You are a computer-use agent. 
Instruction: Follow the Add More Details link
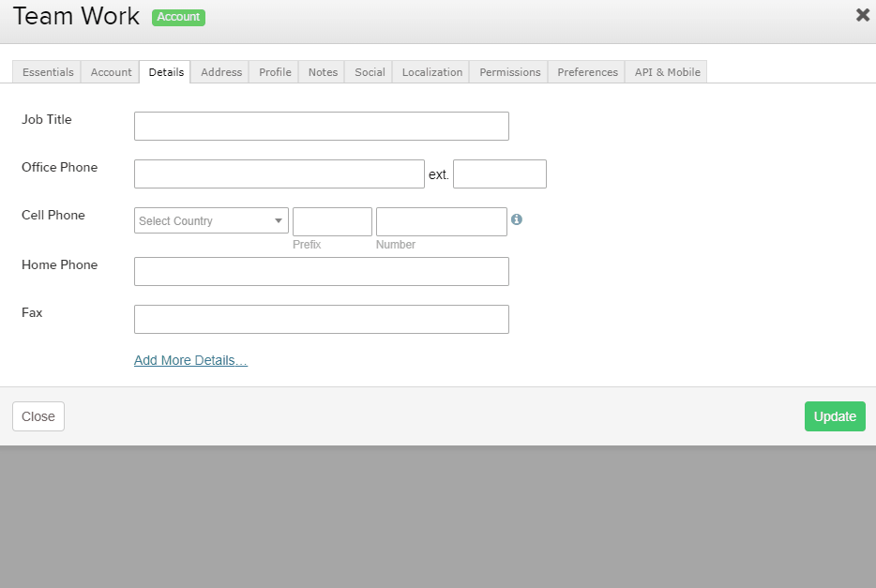(190, 360)
